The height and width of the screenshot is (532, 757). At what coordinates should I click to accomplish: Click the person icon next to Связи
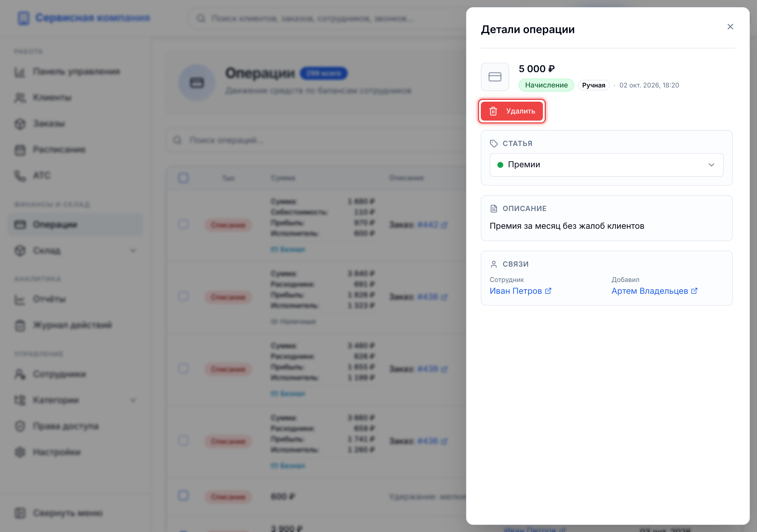coord(494,264)
